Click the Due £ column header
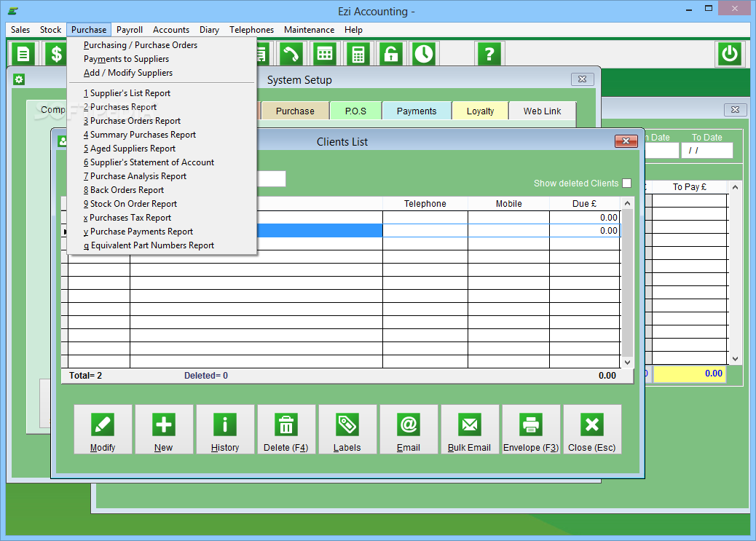Screen dimensions: 756x541 click(x=584, y=203)
